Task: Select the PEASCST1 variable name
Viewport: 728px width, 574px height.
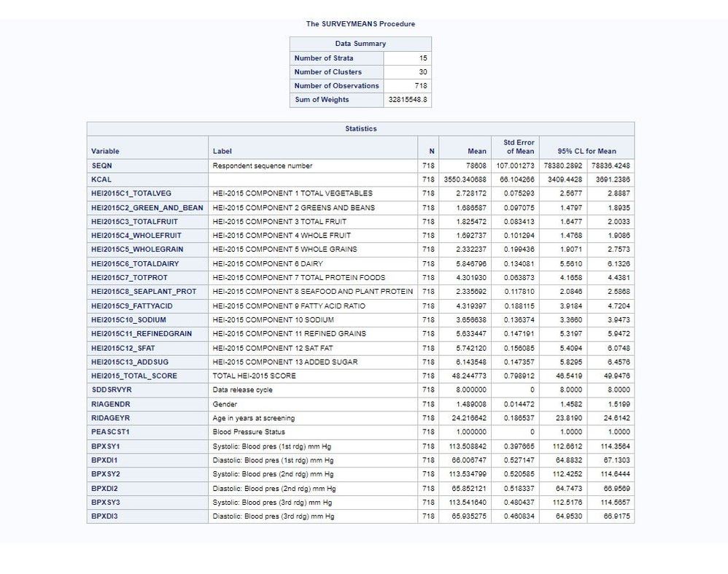Action: click(x=110, y=433)
